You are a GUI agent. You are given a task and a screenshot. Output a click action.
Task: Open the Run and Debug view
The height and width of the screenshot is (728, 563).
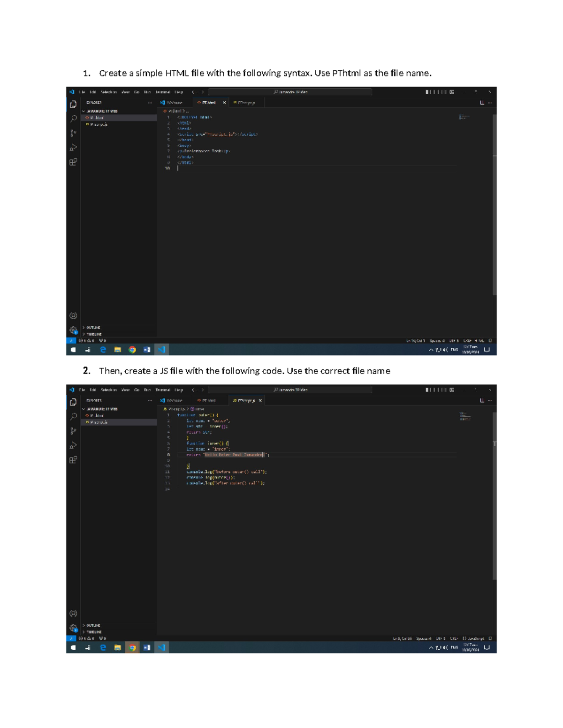tap(73, 146)
